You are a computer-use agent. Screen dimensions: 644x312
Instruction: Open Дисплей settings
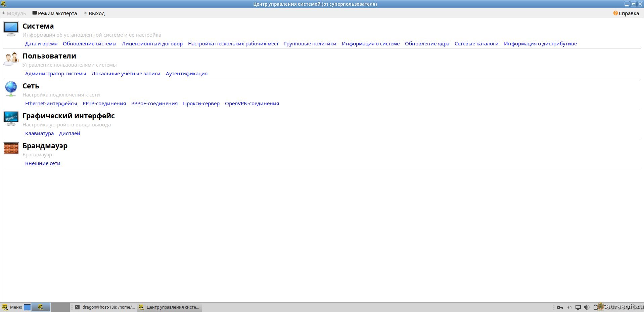click(70, 133)
